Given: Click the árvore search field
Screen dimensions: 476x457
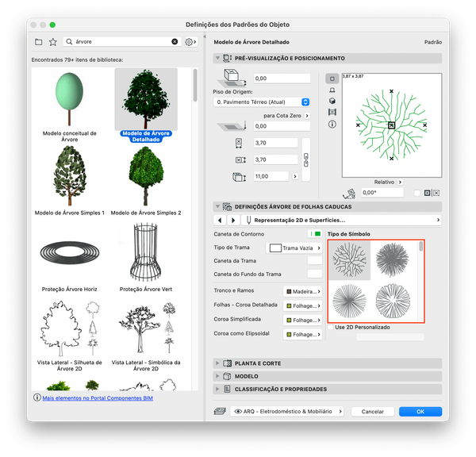Looking at the screenshot, I should coord(122,41).
